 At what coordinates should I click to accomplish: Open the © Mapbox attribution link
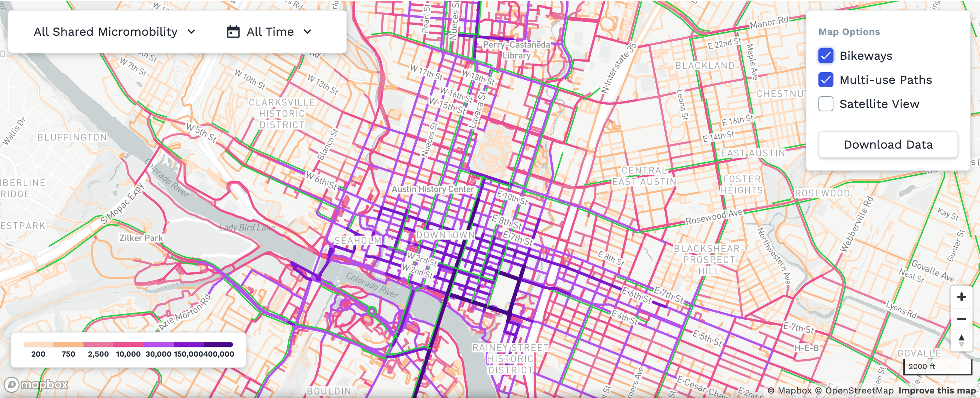point(789,390)
